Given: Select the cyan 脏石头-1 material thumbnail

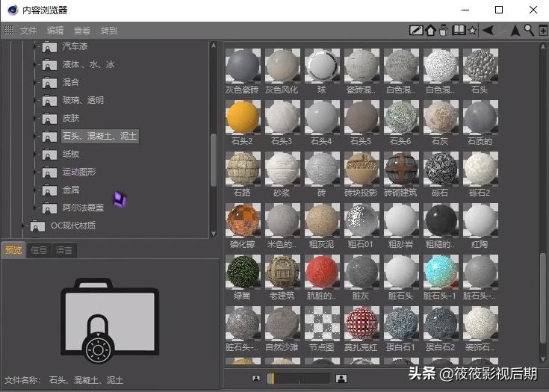Looking at the screenshot, I should tap(441, 272).
